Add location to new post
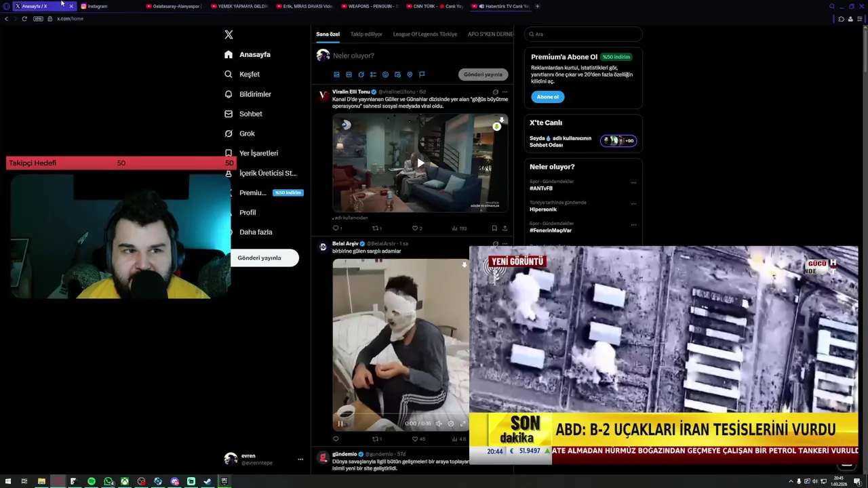Image resolution: width=868 pixels, height=488 pixels. (x=410, y=75)
